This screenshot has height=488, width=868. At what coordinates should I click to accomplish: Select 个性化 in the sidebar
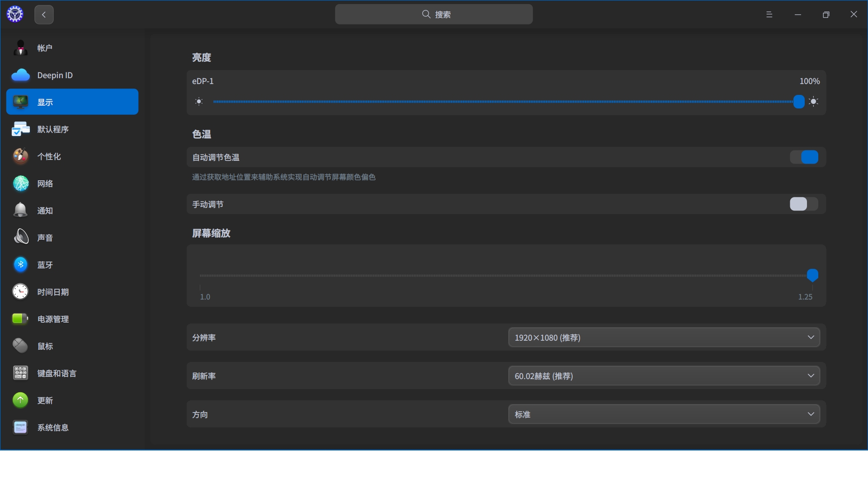pos(49,156)
